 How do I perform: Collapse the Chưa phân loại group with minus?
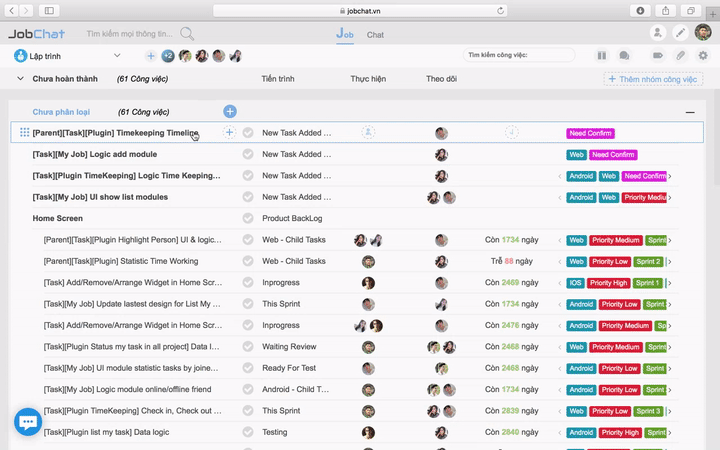tap(690, 112)
